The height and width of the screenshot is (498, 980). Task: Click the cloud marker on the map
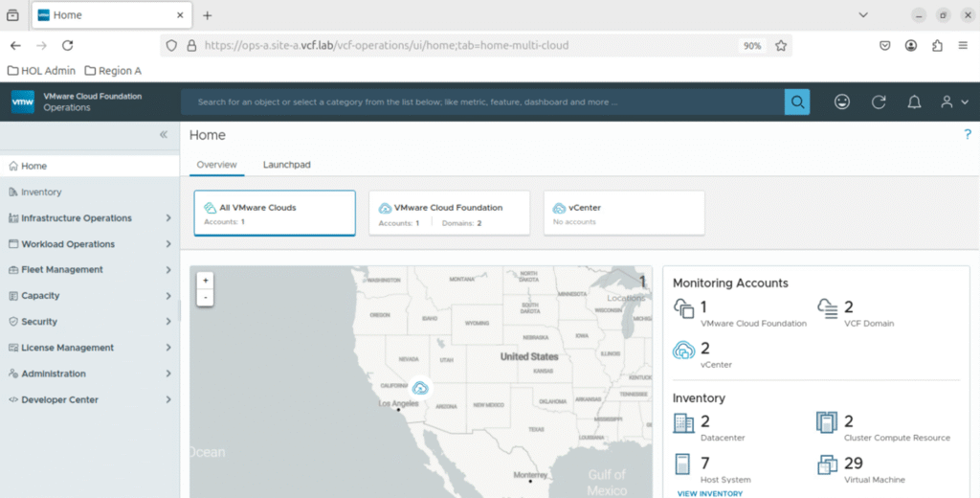[421, 388]
